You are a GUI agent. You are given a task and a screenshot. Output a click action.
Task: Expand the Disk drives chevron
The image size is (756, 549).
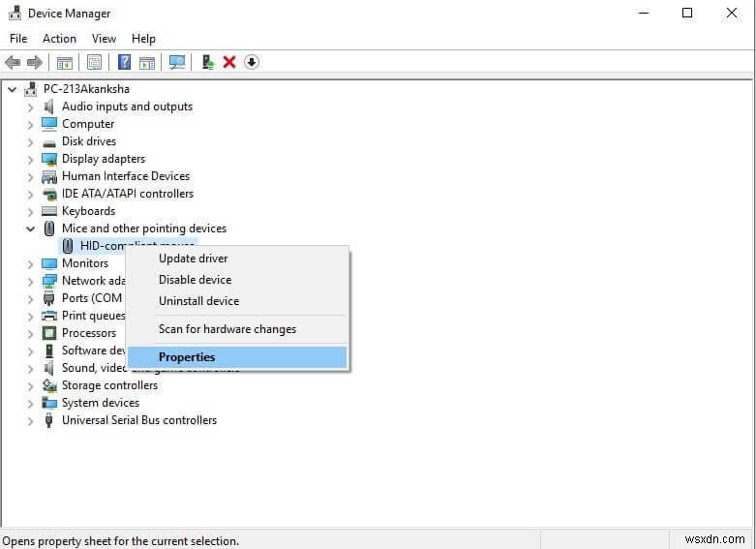(30, 142)
